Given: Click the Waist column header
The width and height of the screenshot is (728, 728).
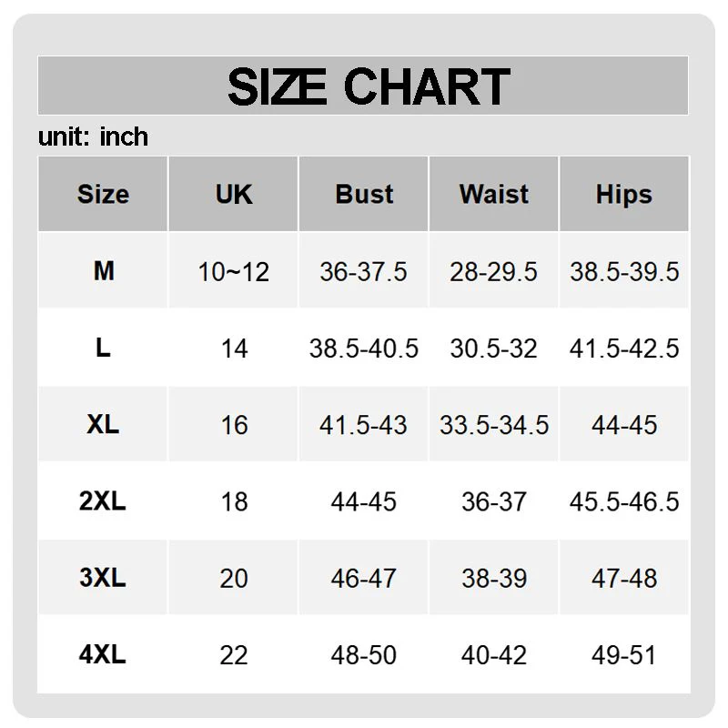Looking at the screenshot, I should (x=494, y=194).
